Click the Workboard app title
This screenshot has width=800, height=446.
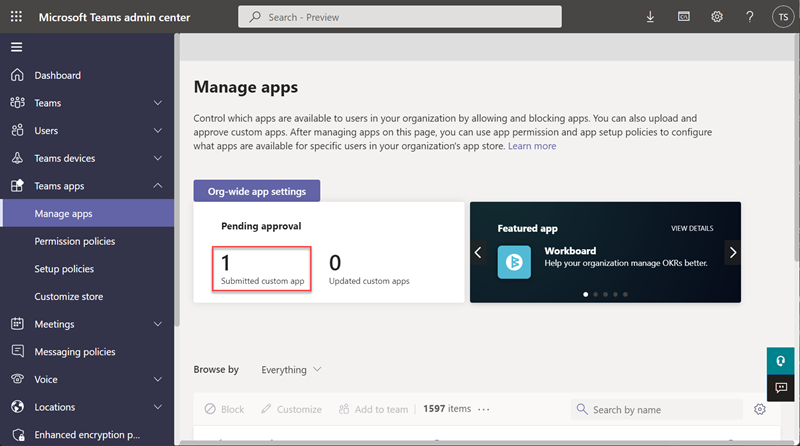570,251
